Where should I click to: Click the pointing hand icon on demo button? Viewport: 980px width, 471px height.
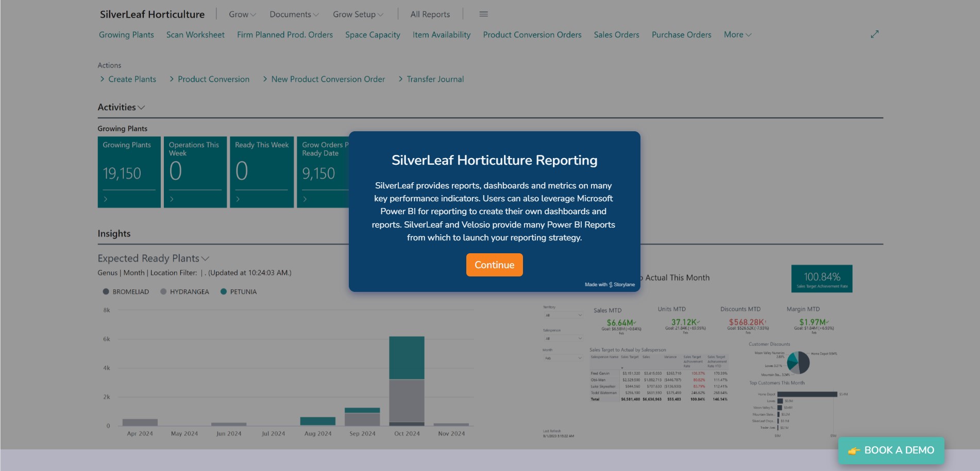tap(854, 450)
